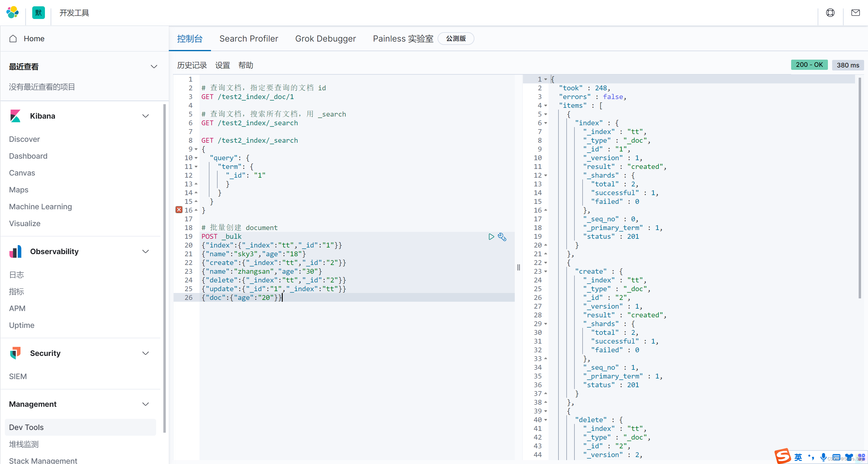This screenshot has height=464, width=868.
Task: Click the Elastic logo icon
Action: [12, 12]
